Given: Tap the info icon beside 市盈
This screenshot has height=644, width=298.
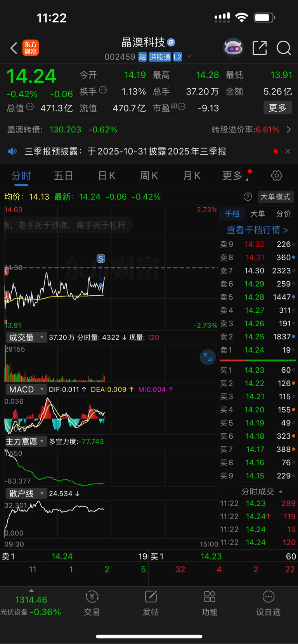Looking at the screenshot, I should pos(181,107).
